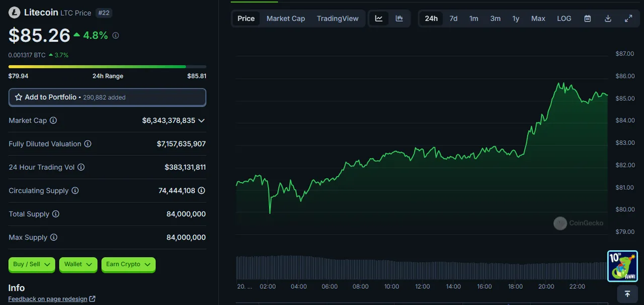Open Fully Diluted Valuation info icon
This screenshot has height=305, width=644.
pyautogui.click(x=88, y=144)
